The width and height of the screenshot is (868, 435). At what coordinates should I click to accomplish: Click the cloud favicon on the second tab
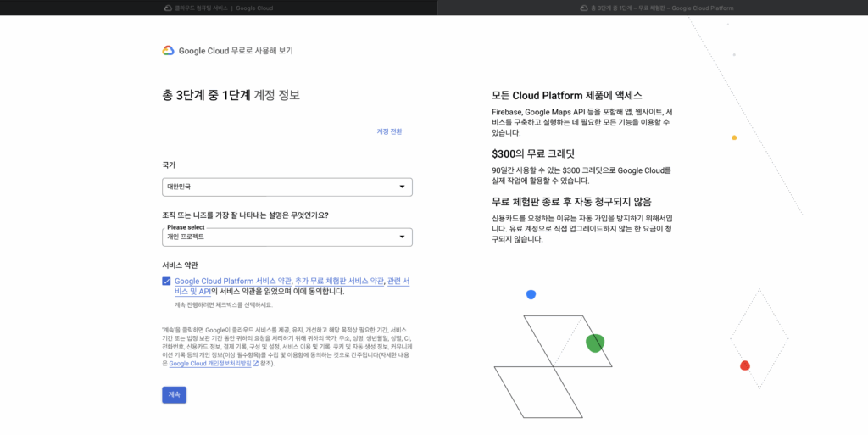point(583,8)
